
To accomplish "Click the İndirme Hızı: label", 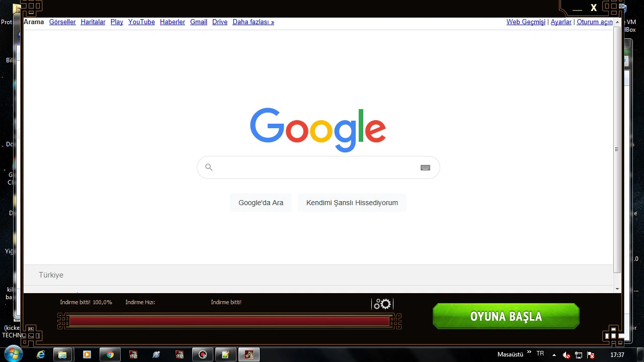I will pos(140,302).
